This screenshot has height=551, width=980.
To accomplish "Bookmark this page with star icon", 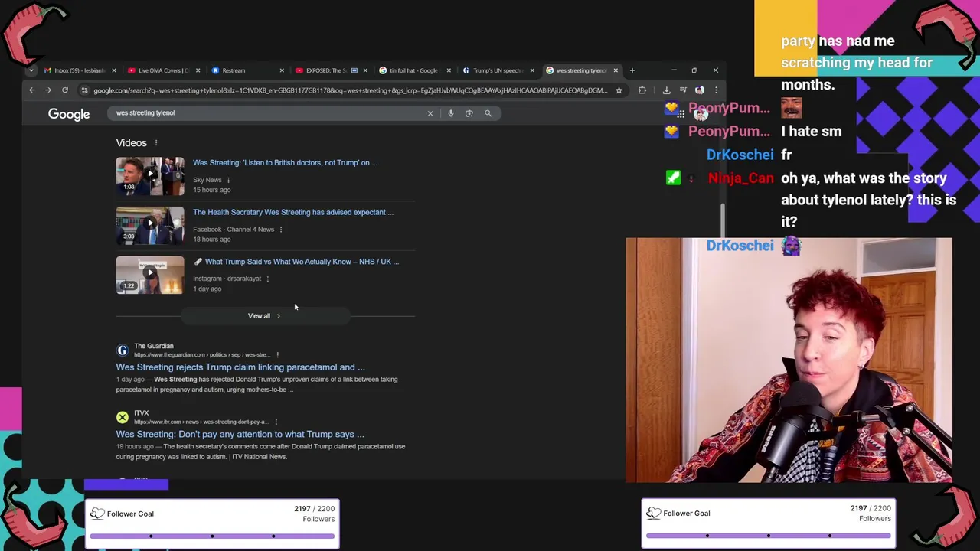I will coord(619,90).
